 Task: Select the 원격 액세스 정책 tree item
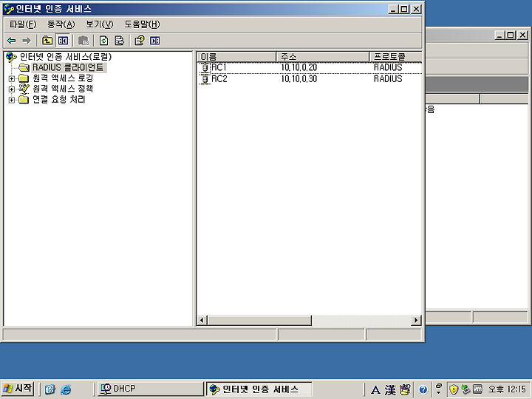click(x=62, y=89)
